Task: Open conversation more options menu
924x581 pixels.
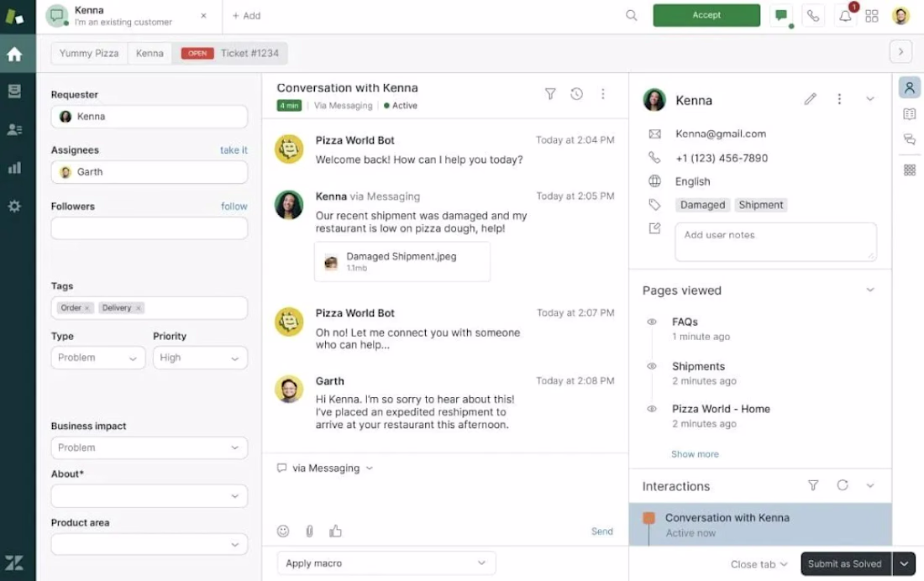Action: tap(603, 94)
